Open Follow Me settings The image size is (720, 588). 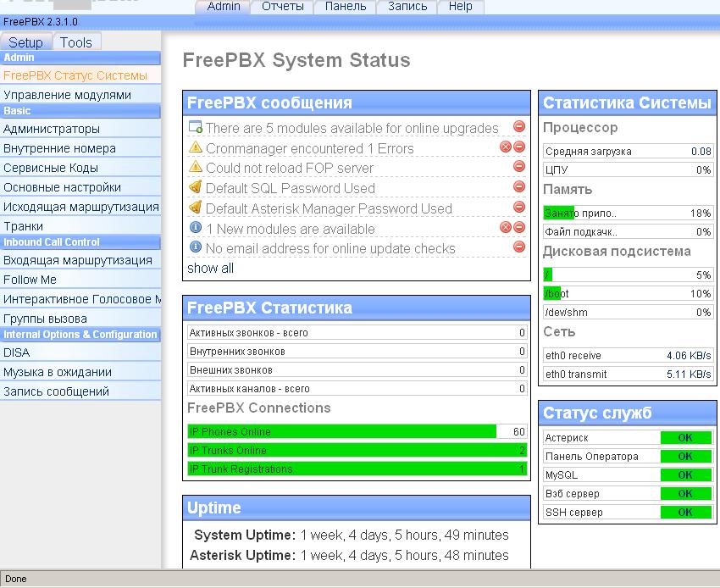click(x=80, y=280)
